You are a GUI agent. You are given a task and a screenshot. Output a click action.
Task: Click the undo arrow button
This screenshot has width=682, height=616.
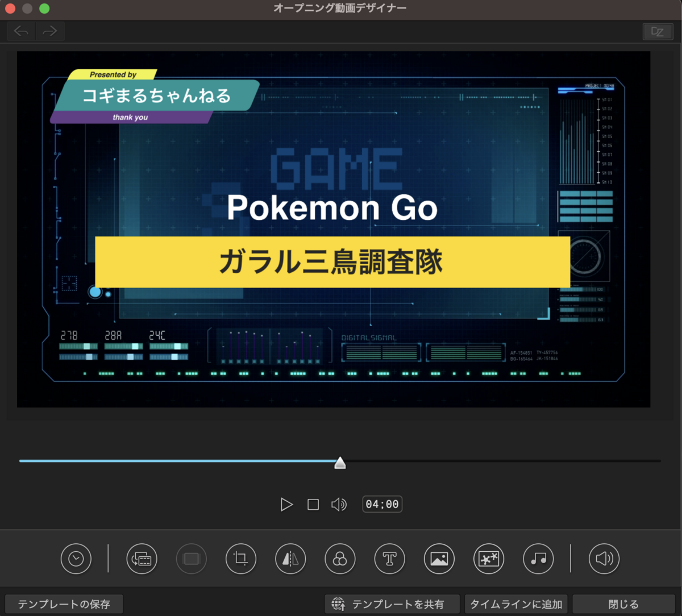point(22,31)
